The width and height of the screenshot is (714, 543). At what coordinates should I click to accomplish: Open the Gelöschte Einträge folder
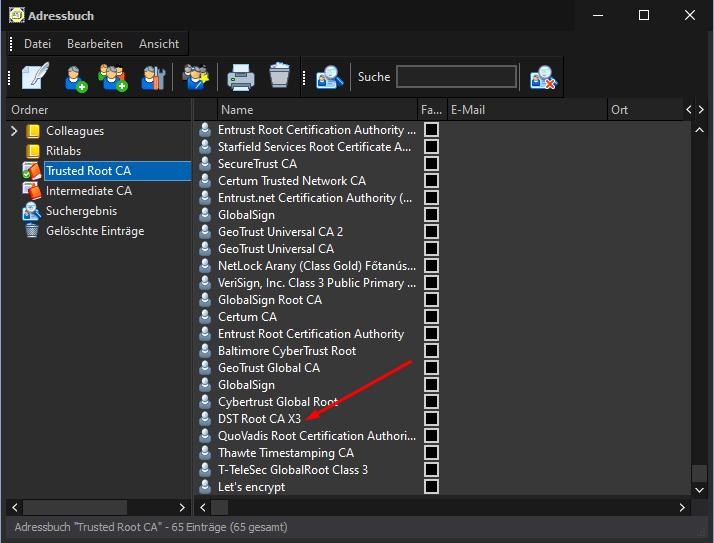pyautogui.click(x=95, y=231)
